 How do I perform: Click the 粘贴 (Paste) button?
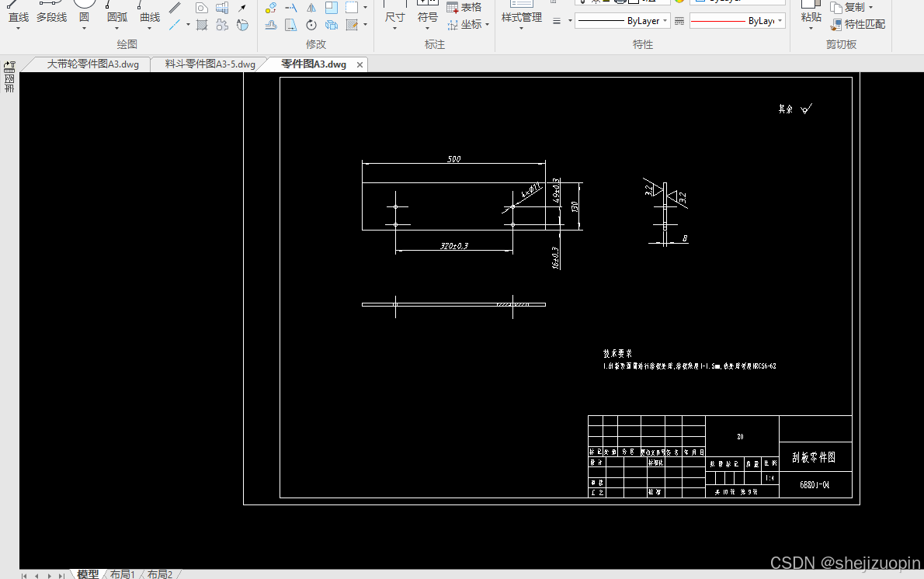811,12
